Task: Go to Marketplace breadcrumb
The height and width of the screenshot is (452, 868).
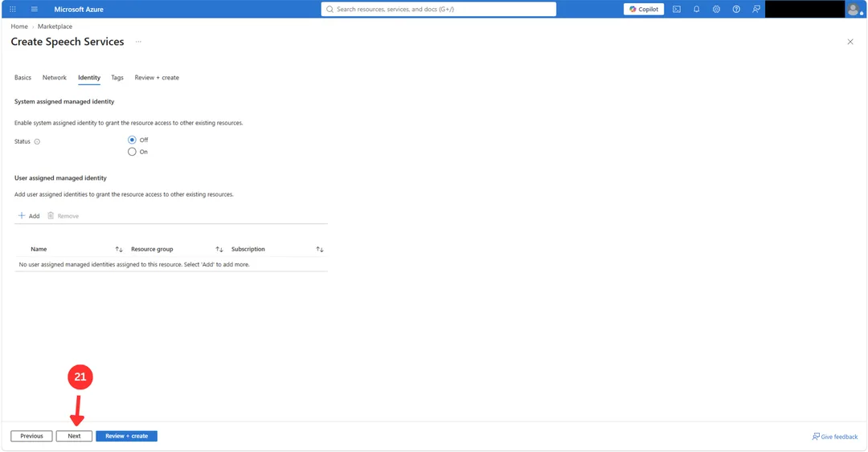Action: 55,26
